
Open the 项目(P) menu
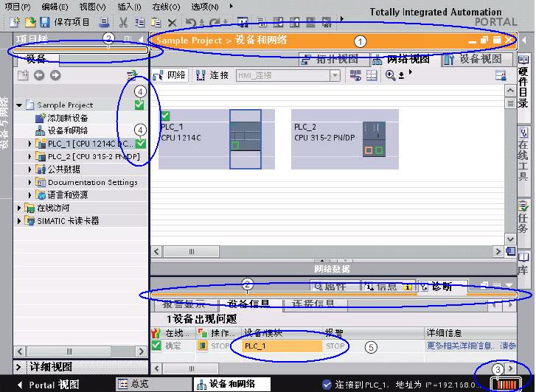(x=17, y=7)
